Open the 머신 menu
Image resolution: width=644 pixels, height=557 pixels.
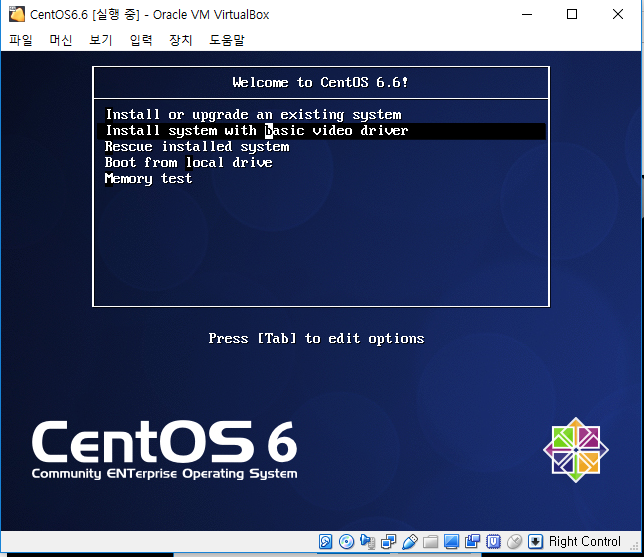(x=61, y=40)
